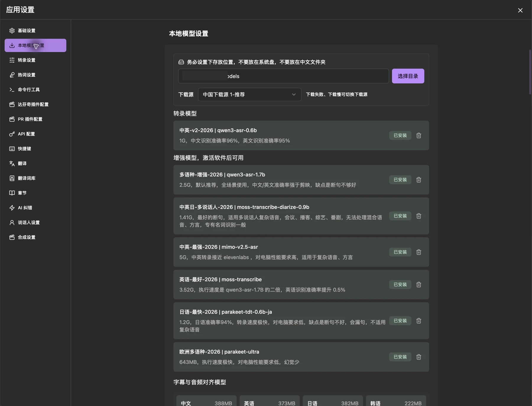The image size is (532, 406).
Task: Open 基础设置 from the sidebar
Action: click(35, 31)
